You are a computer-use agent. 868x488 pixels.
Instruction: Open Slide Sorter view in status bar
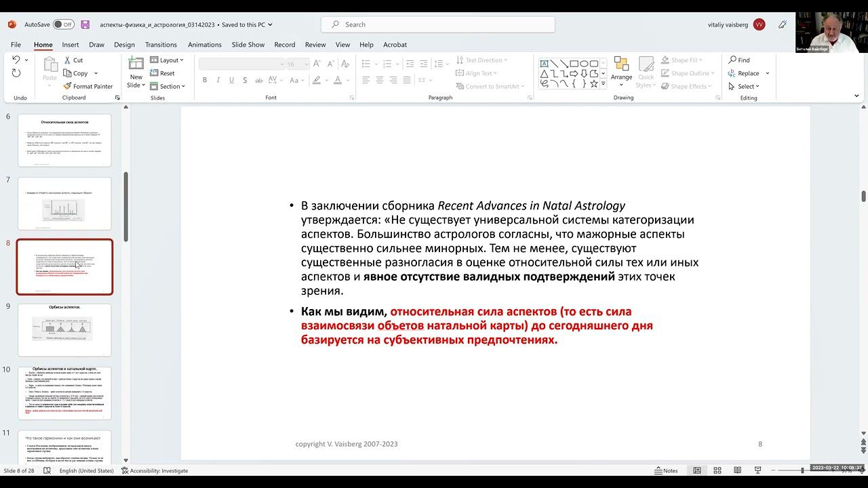click(717, 470)
